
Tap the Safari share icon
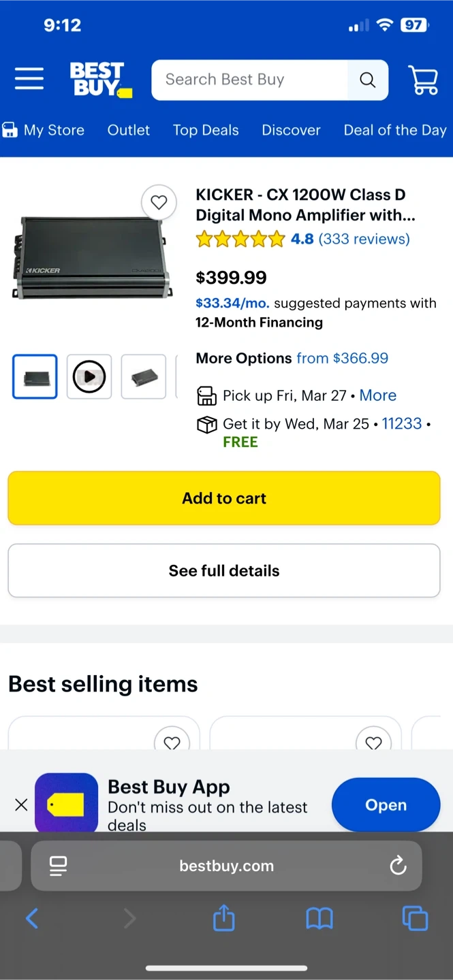224,919
